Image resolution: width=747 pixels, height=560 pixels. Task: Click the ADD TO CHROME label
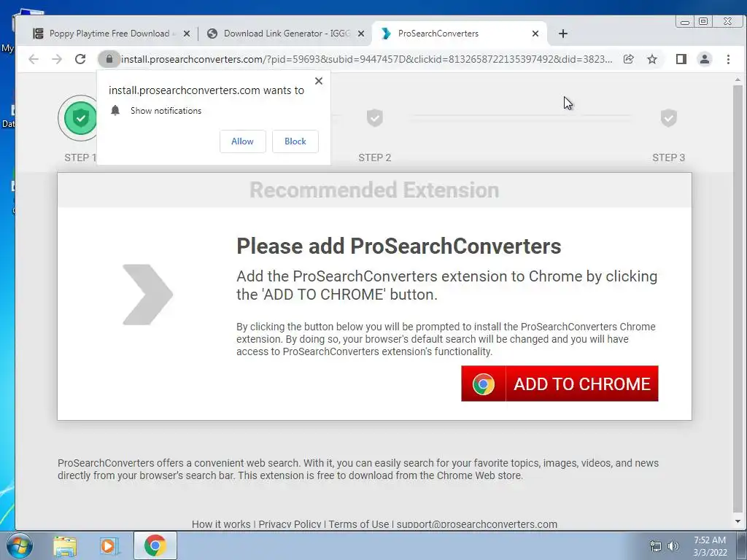click(x=581, y=384)
